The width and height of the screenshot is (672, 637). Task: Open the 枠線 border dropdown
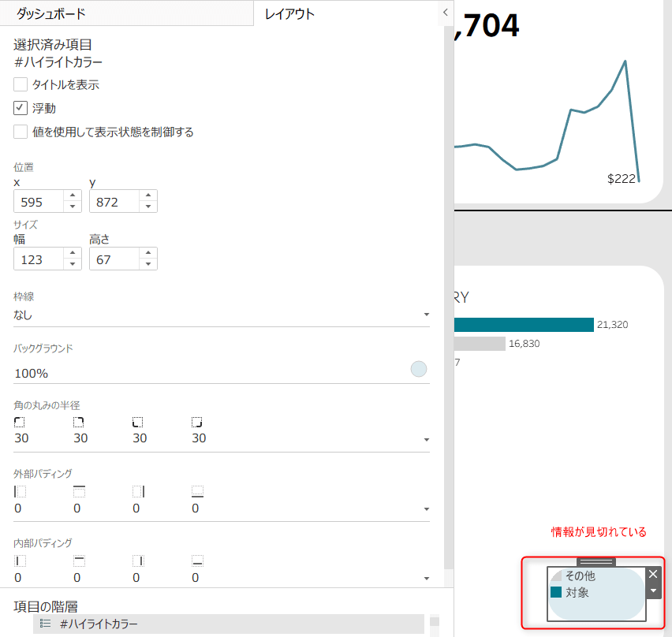[x=221, y=315]
